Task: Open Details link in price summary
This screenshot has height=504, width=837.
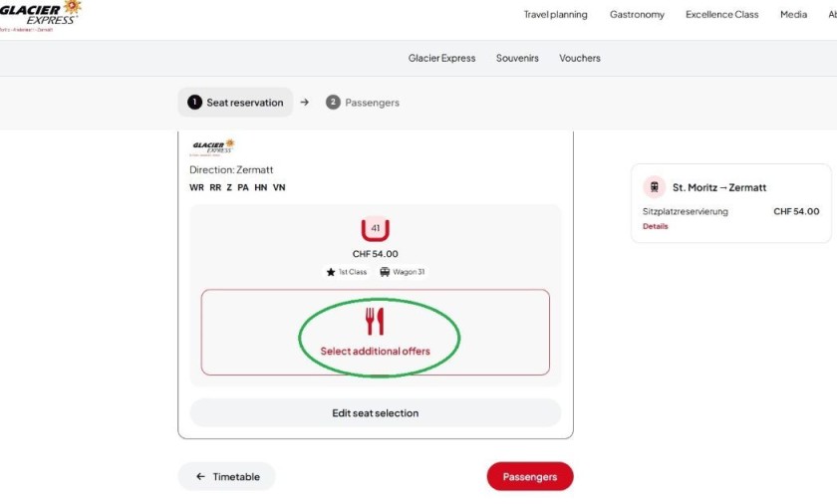Action: [x=655, y=226]
